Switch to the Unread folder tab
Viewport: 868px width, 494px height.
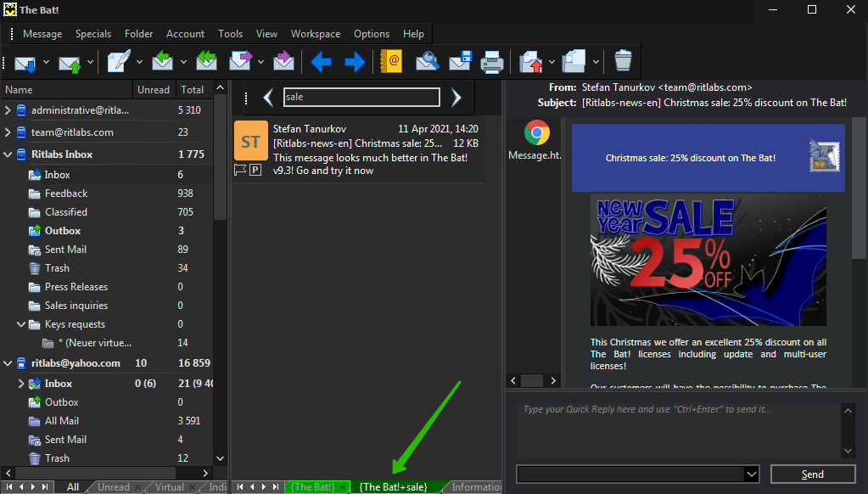coord(114,487)
